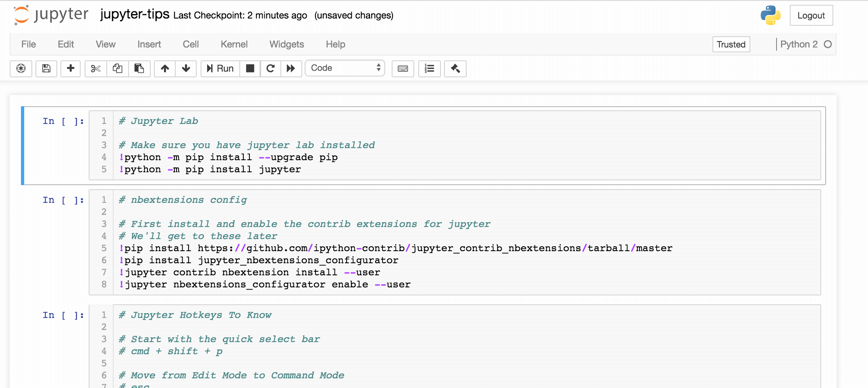868x388 pixels.
Task: Paste cells below
Action: [x=139, y=68]
